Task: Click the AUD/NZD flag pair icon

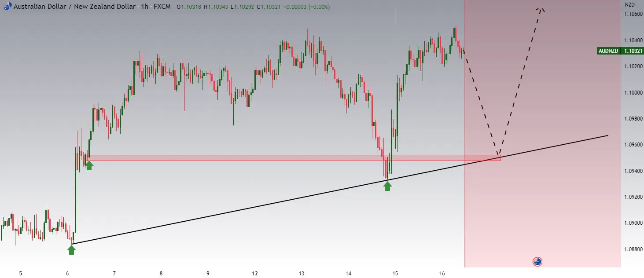Action: coord(8,7)
